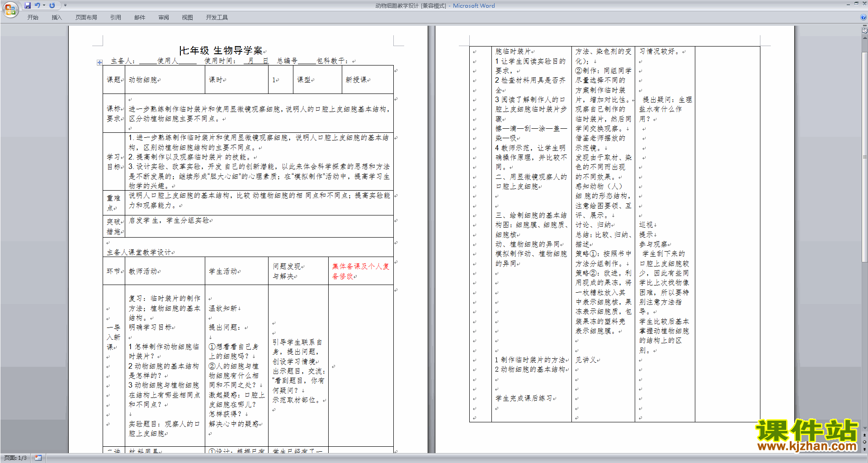Click the 学习目标 row label
868x463 pixels.
pos(114,162)
